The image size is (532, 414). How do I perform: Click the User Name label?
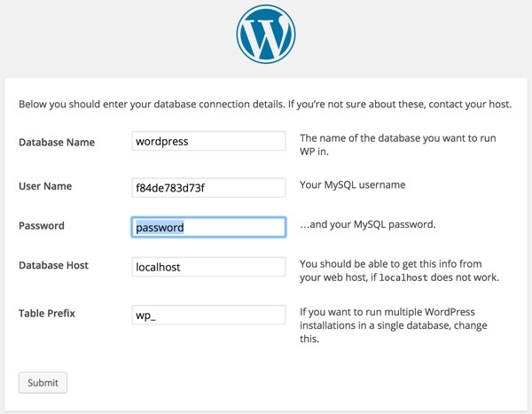[x=45, y=186]
